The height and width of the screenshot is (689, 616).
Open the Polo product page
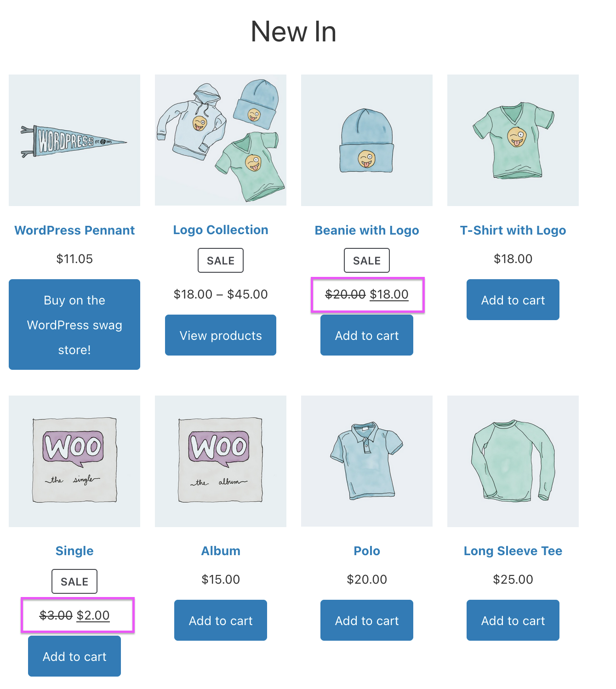point(366,551)
